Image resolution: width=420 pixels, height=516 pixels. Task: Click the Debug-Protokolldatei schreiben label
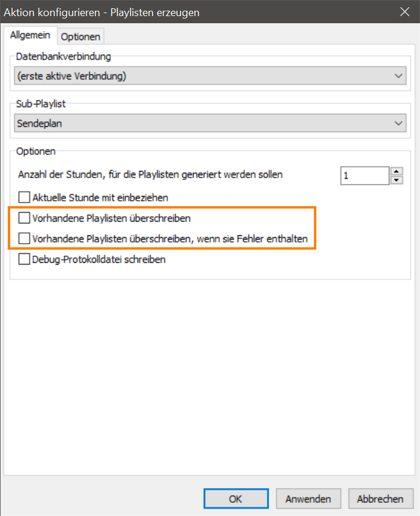98,259
